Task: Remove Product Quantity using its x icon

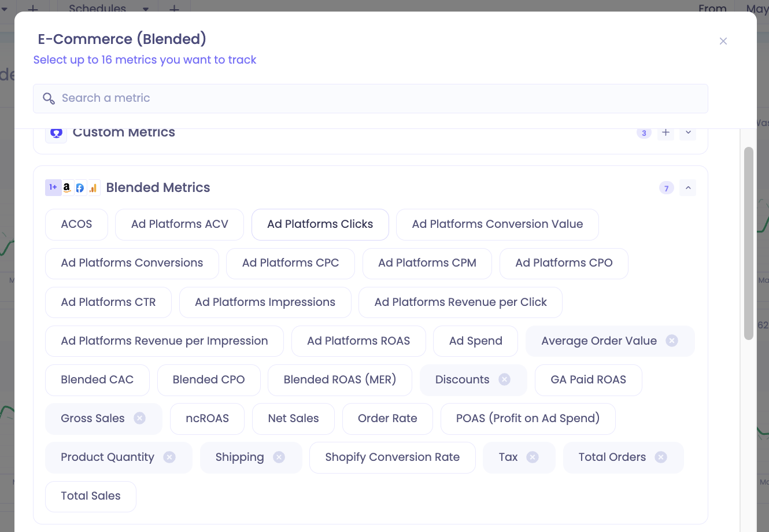Action: tap(169, 457)
